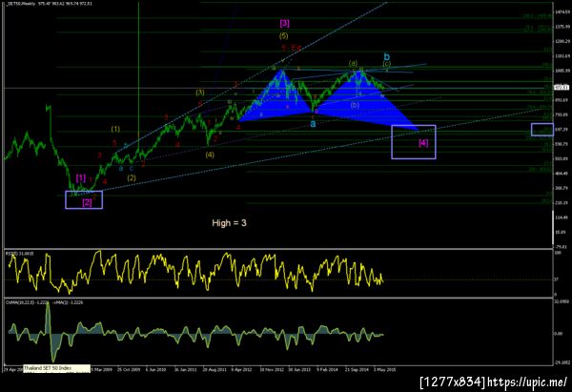Viewport: 572px width, 392px height.
Task: Click the '8 Apr 2012' date label
Action: (x=241, y=369)
